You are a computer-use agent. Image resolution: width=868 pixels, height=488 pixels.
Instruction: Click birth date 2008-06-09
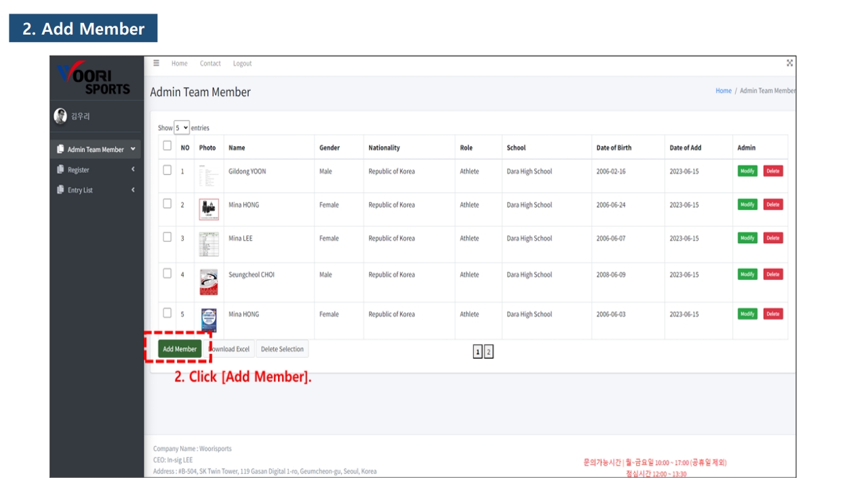pos(611,274)
